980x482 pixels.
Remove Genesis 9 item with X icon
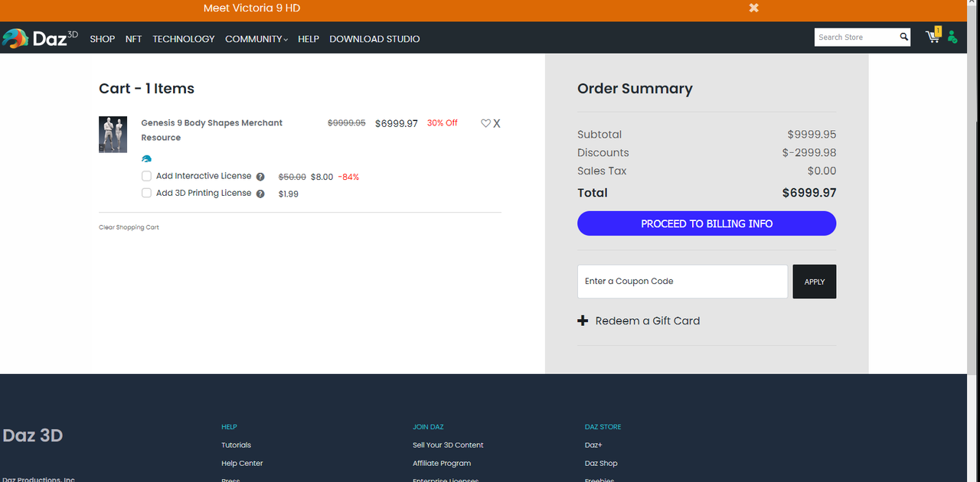pyautogui.click(x=497, y=123)
